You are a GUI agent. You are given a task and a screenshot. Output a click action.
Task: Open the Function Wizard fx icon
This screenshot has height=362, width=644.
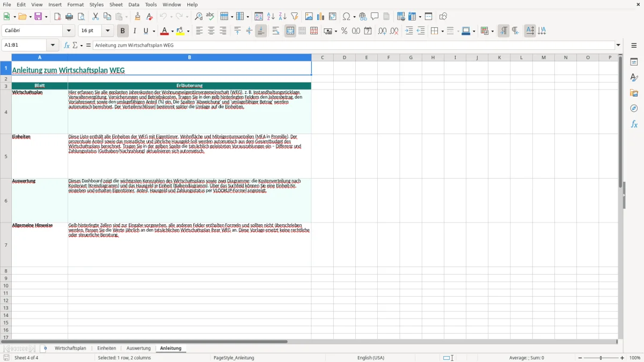[x=67, y=46]
